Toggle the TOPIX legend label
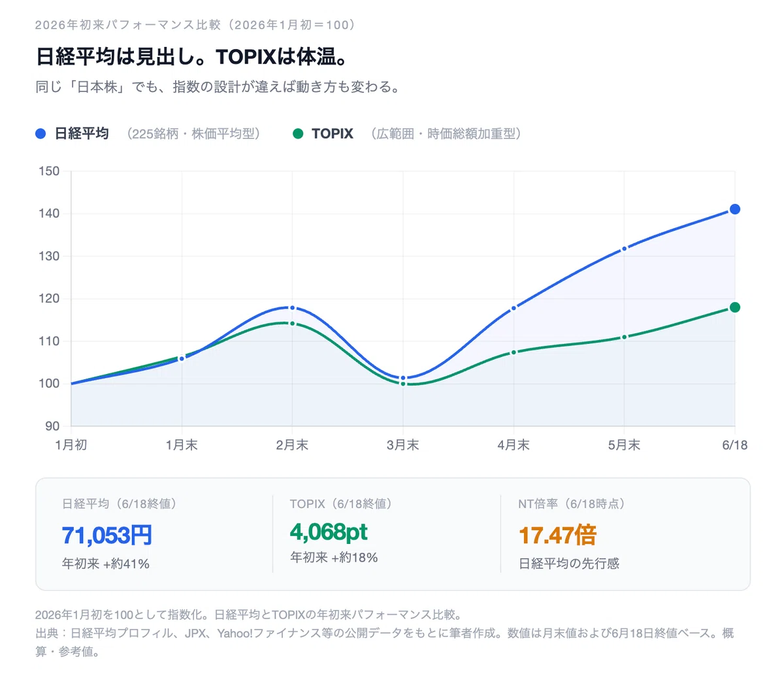784x676 pixels. (x=333, y=134)
